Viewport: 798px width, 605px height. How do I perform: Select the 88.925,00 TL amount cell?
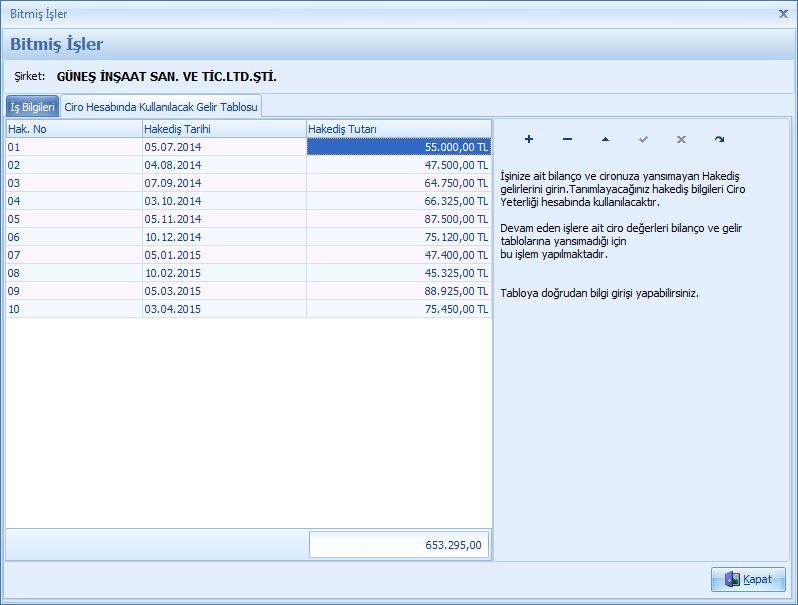pos(398,291)
